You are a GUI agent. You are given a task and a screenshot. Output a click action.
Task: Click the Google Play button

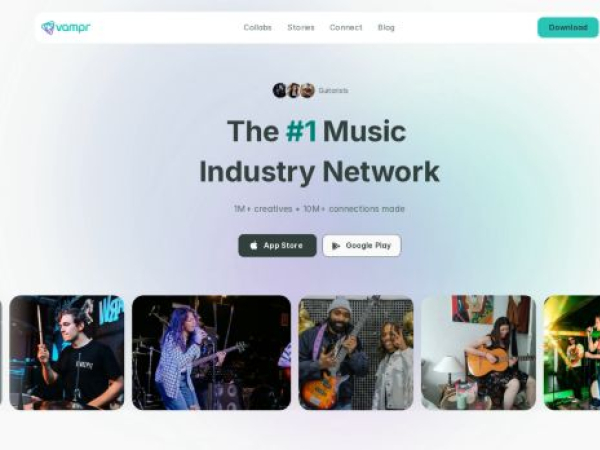[362, 246]
